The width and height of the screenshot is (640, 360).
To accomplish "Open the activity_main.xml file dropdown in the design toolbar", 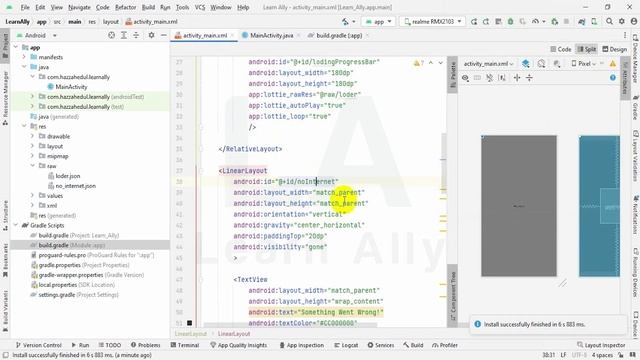I will (x=488, y=64).
